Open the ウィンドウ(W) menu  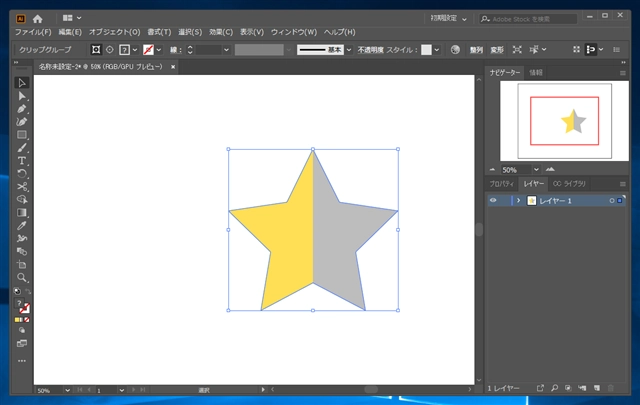294,32
